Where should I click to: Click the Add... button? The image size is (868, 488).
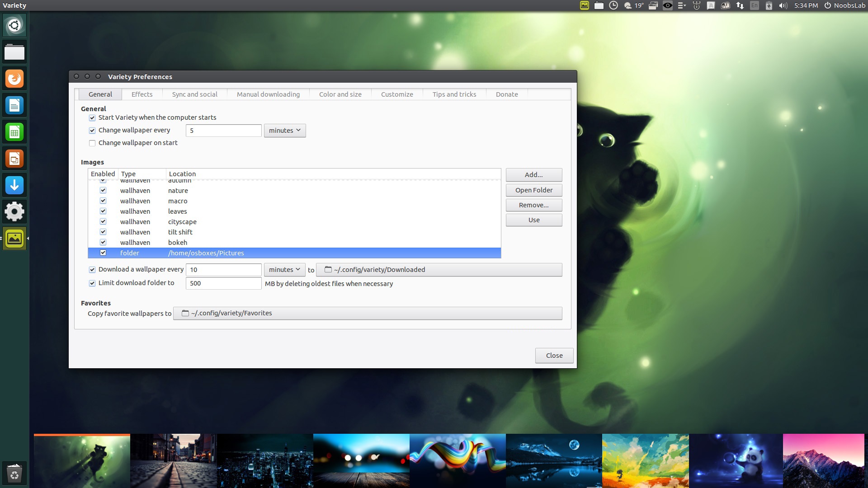point(533,175)
